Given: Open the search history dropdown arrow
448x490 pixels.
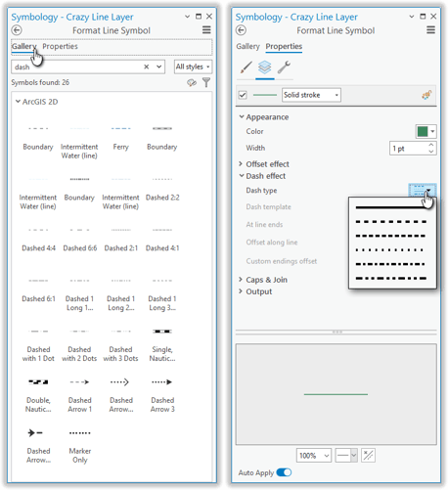Looking at the screenshot, I should (158, 67).
